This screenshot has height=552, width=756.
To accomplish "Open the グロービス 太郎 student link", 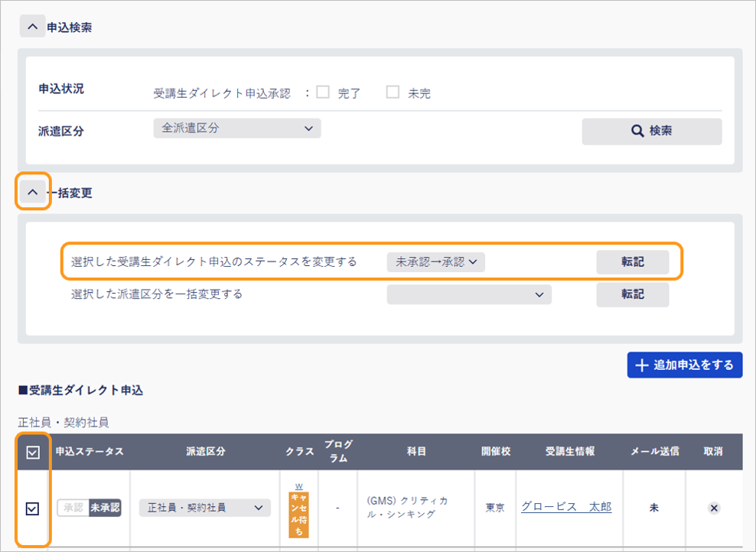I will click(x=565, y=507).
